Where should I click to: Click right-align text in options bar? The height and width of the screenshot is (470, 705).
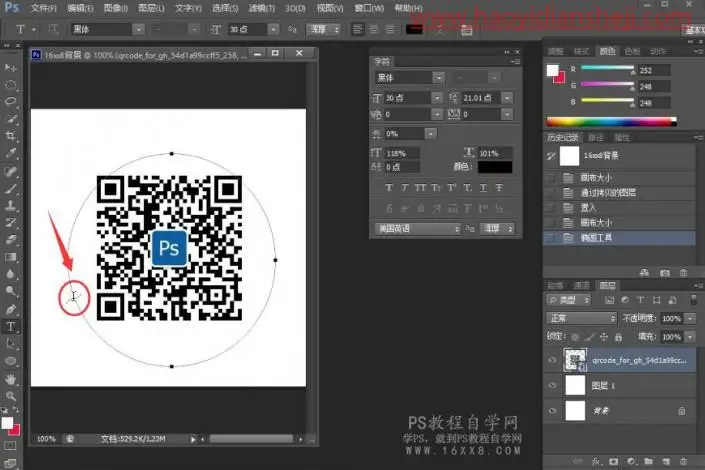389,30
